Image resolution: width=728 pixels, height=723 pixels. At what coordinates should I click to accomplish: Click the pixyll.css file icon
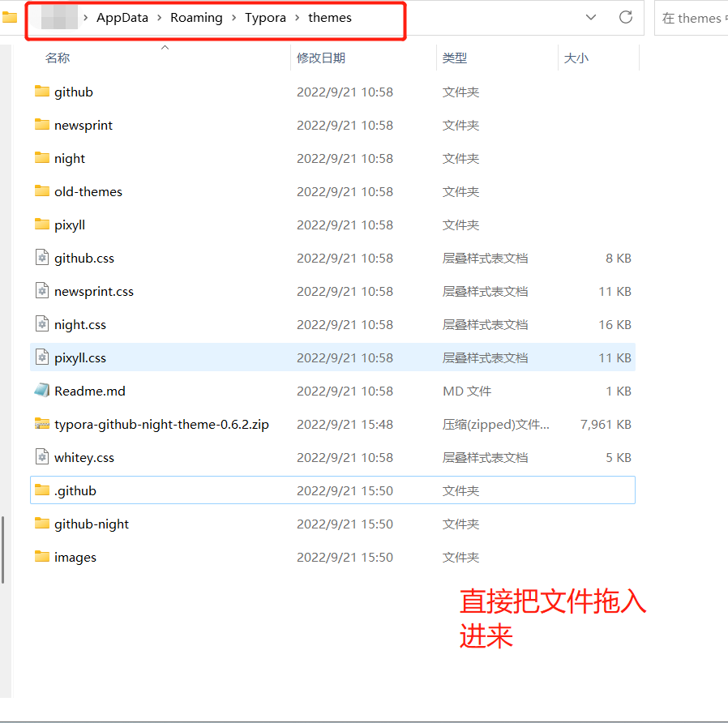coord(42,357)
